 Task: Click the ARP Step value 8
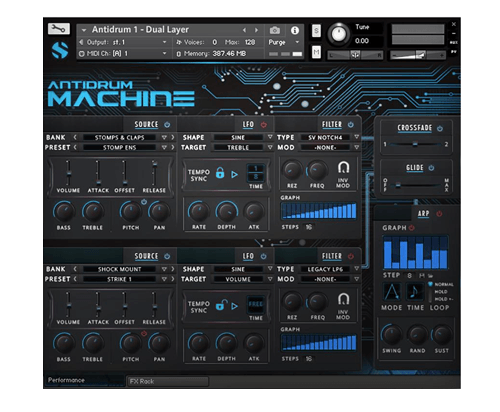(409, 275)
